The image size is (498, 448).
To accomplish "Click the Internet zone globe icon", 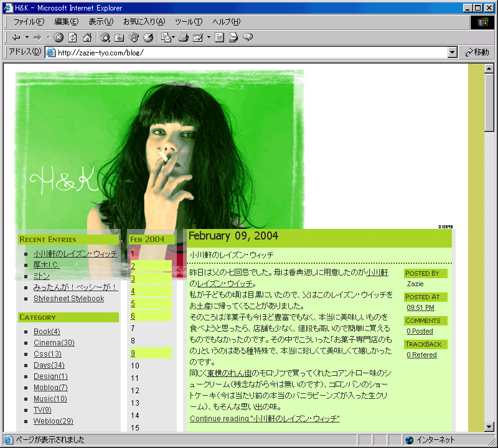I will point(410,440).
